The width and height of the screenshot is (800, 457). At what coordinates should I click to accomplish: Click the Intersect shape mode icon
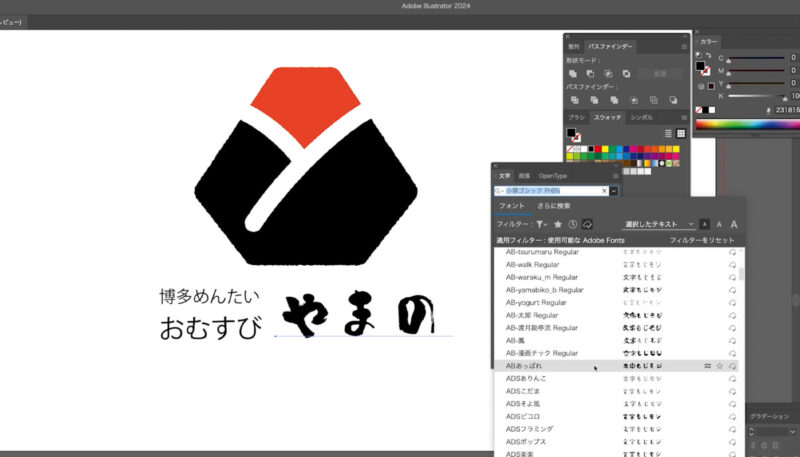coord(608,73)
